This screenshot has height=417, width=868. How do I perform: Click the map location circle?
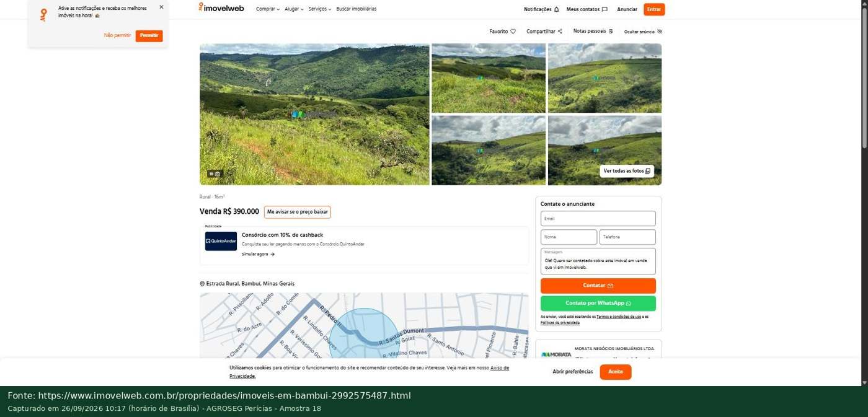click(363, 333)
